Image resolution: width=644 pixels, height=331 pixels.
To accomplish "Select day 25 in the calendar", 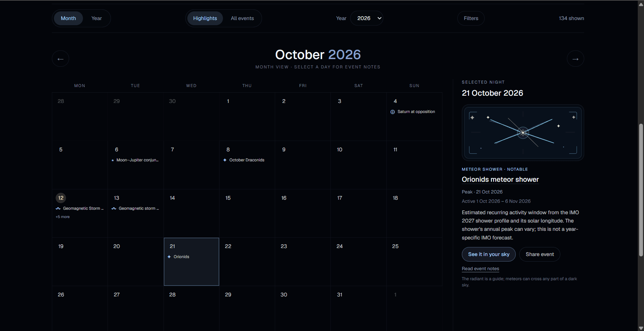I will pyautogui.click(x=414, y=262).
